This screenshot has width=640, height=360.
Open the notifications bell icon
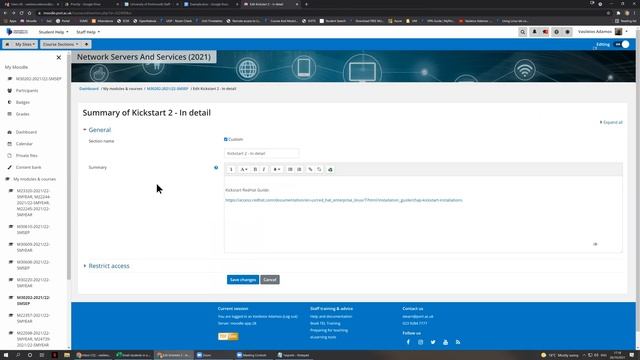[x=534, y=32]
